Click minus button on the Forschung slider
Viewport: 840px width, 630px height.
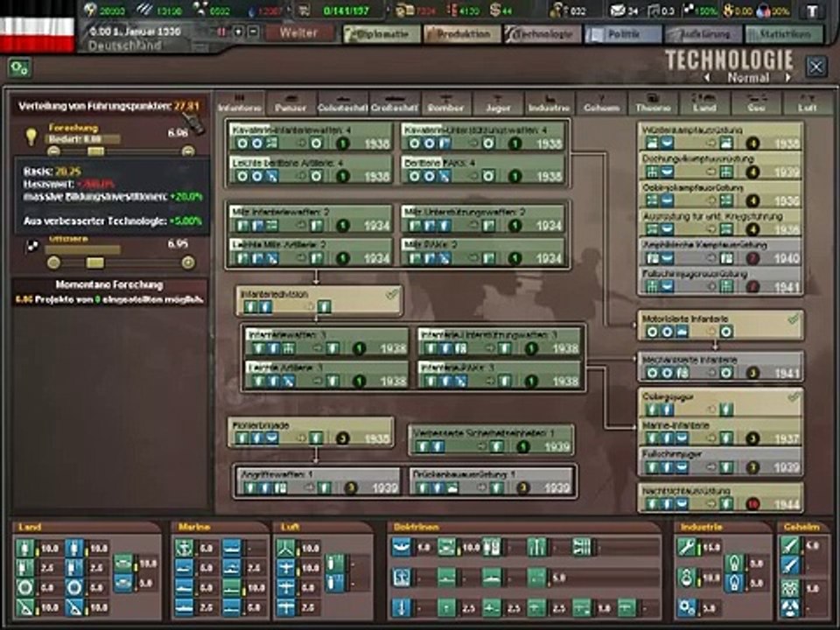(x=53, y=151)
